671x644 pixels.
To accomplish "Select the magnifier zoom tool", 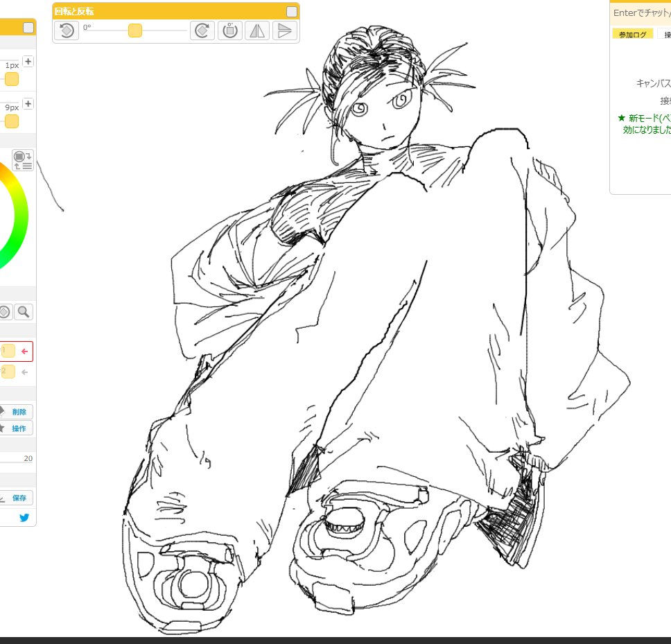I will [x=24, y=312].
